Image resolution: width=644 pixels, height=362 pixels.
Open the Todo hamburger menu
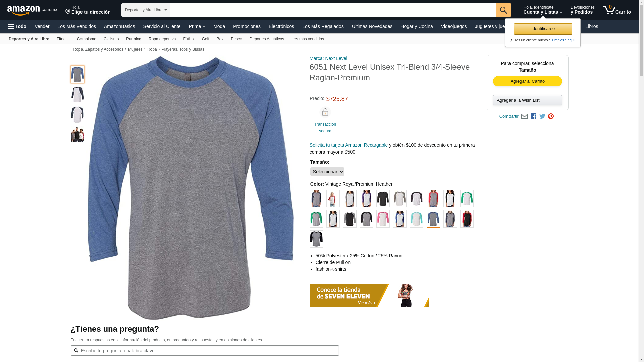point(17,26)
